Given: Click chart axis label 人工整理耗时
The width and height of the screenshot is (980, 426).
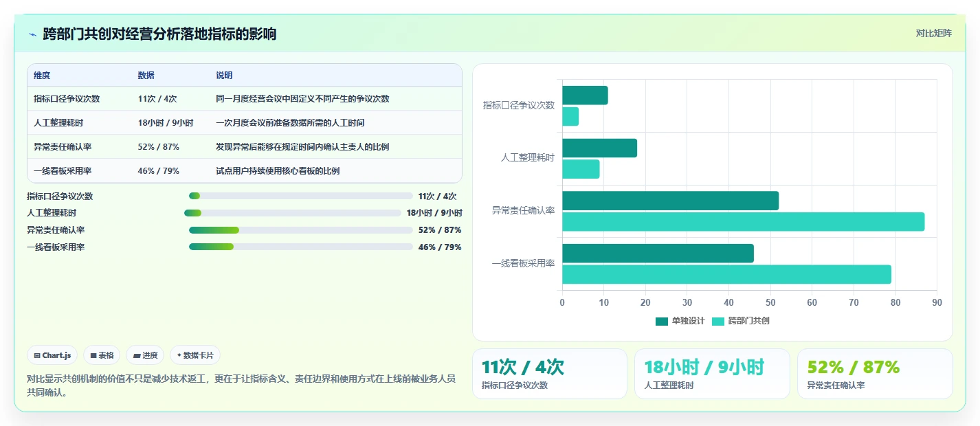Looking at the screenshot, I should pyautogui.click(x=528, y=158).
